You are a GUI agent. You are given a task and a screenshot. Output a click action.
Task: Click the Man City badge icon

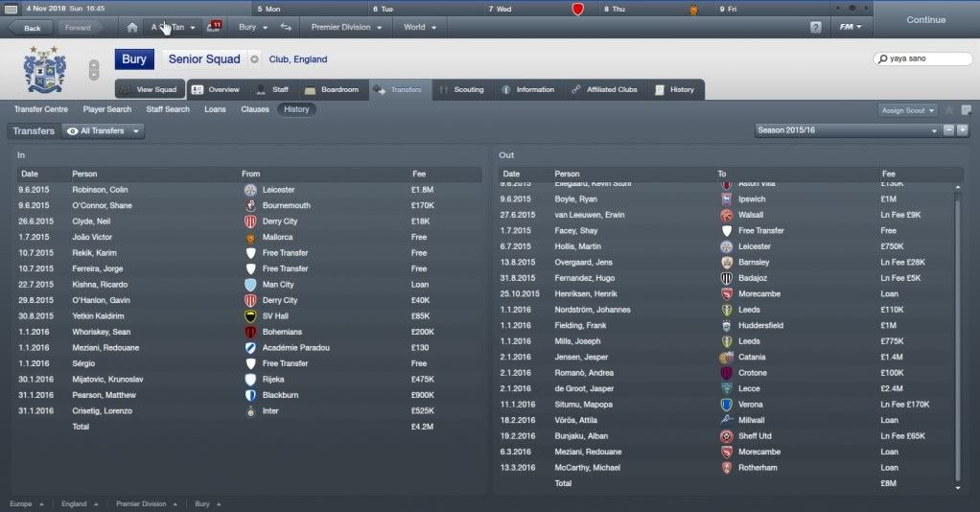point(250,285)
